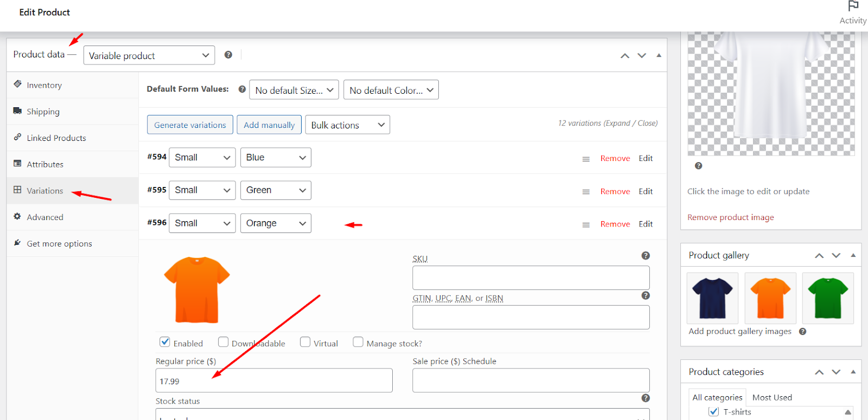
Task: Move Product gallery panel down
Action: [836, 255]
